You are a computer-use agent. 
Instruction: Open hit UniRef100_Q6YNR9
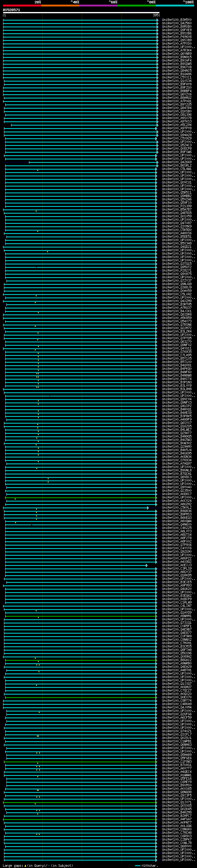[x=177, y=54]
